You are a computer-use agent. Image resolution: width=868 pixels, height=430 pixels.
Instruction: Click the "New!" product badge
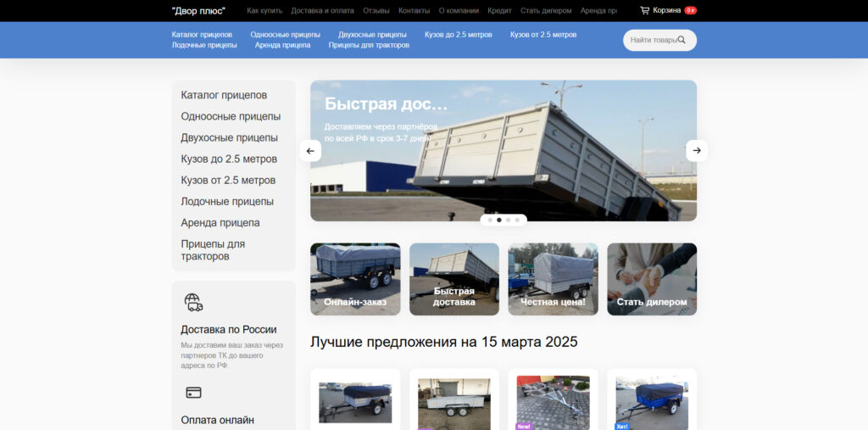[524, 426]
